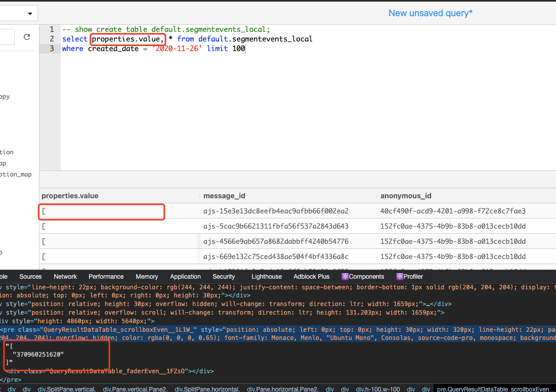Click the highlighted properties.value cell in row one
The image size is (556, 392).
tap(101, 211)
